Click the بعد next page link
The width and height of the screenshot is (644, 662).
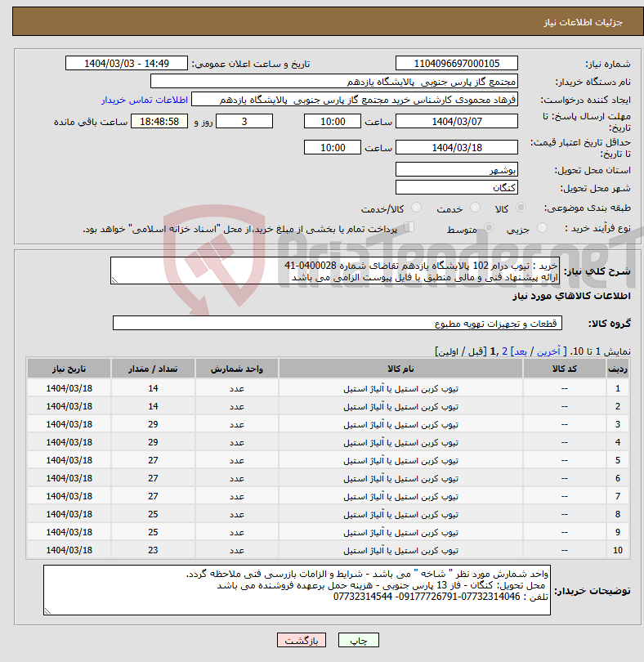pos(521,351)
